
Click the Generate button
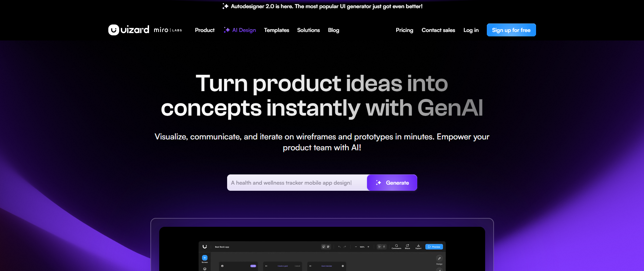tap(392, 183)
